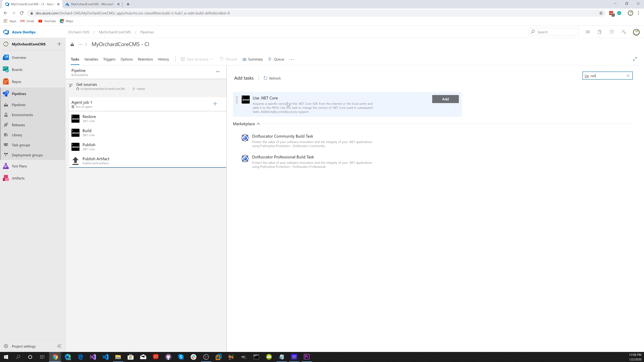Open Pipeline more options ellipsis

[218, 72]
